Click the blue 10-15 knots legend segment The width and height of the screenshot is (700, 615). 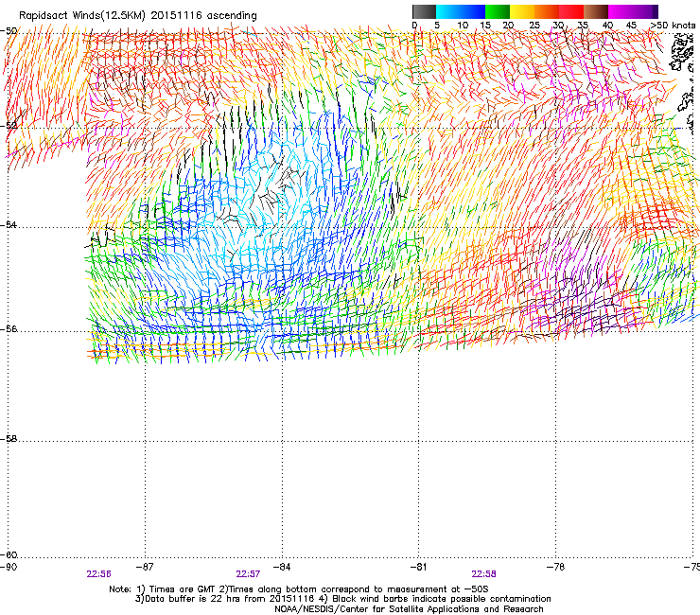(473, 11)
